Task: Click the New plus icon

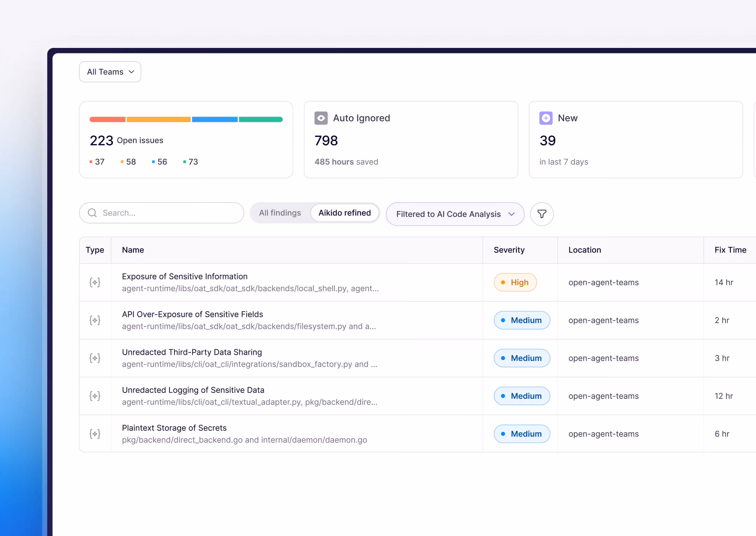Action: (x=546, y=118)
